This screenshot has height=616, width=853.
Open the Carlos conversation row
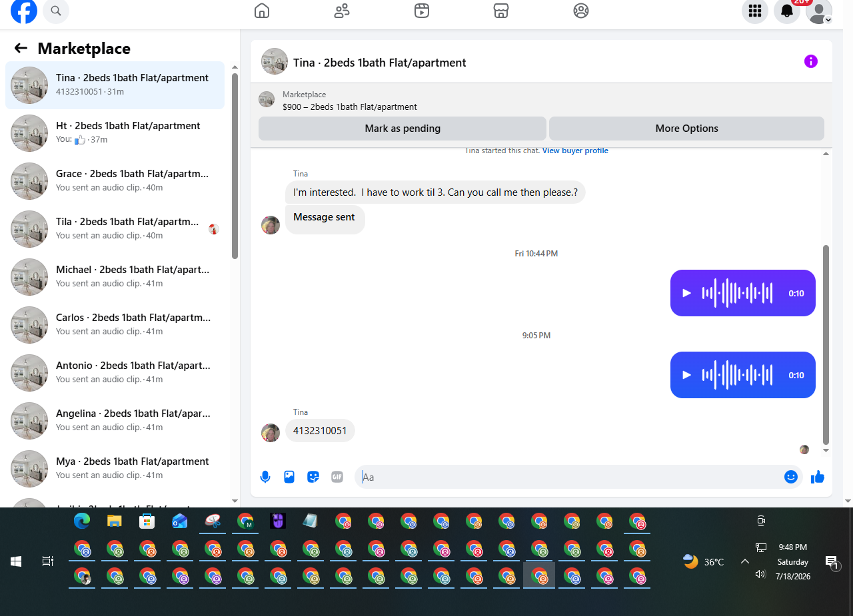[x=115, y=325]
